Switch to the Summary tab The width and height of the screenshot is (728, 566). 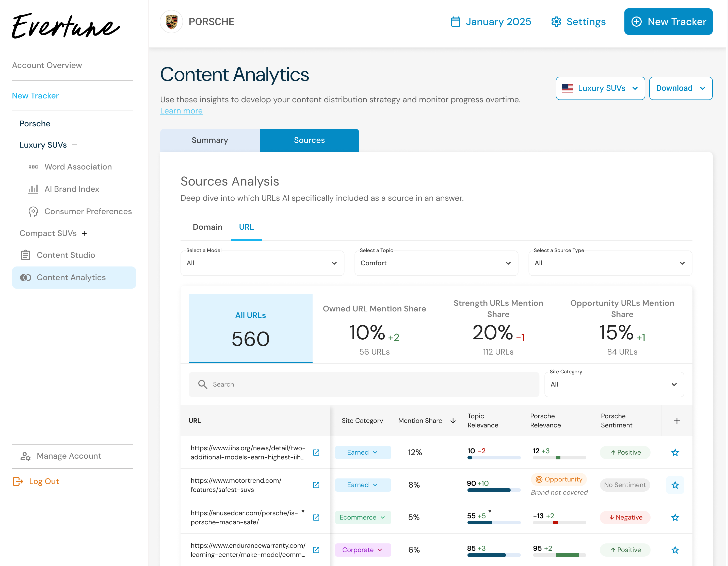(x=210, y=140)
